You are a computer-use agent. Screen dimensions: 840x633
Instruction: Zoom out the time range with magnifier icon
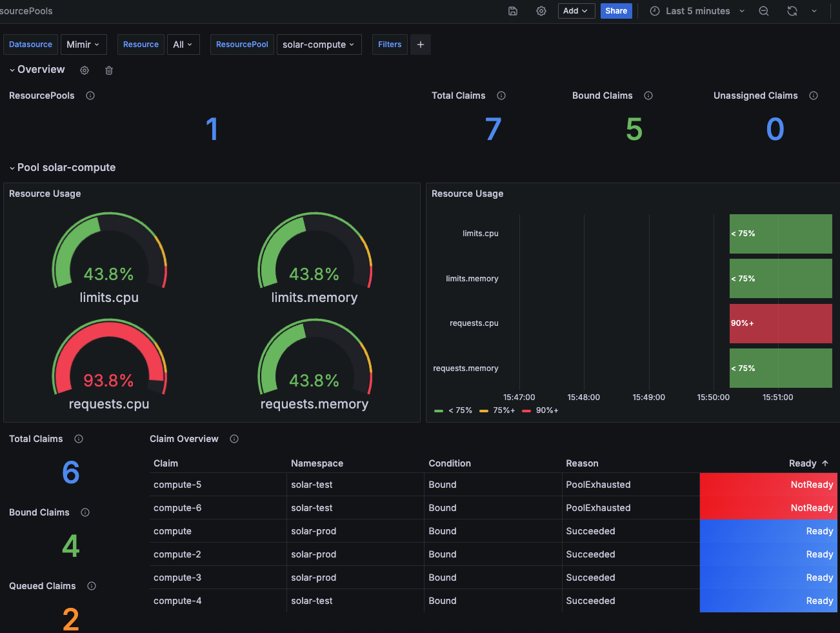[x=764, y=11]
